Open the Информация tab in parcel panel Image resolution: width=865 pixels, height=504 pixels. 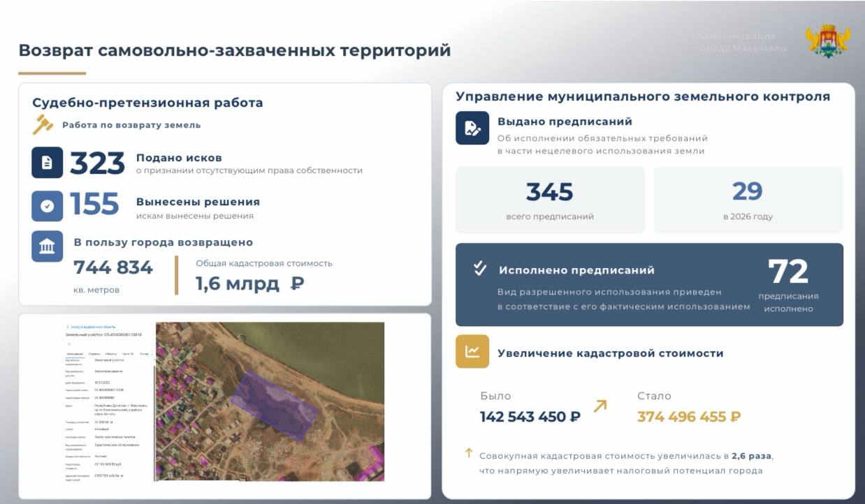[75, 354]
